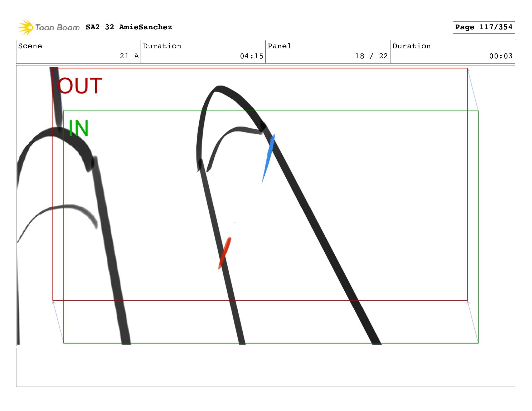Click the Toon Boom logo

(x=48, y=27)
